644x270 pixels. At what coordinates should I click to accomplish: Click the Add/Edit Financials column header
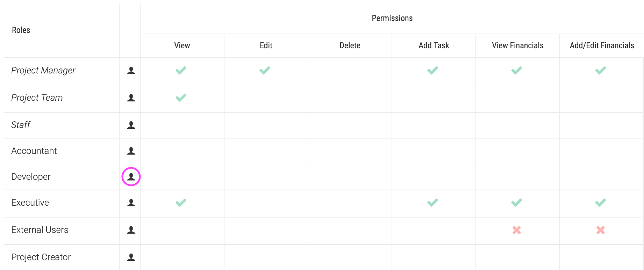(602, 45)
